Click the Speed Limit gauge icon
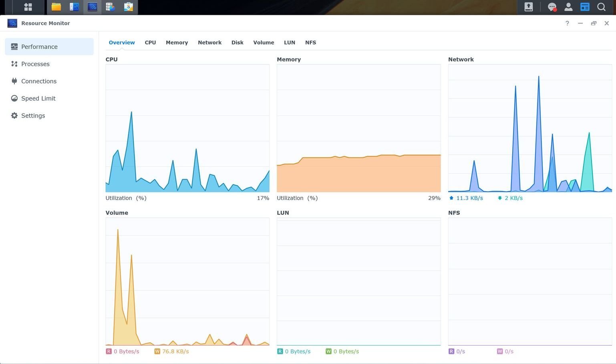Viewport: 616px width, 364px height. click(14, 98)
